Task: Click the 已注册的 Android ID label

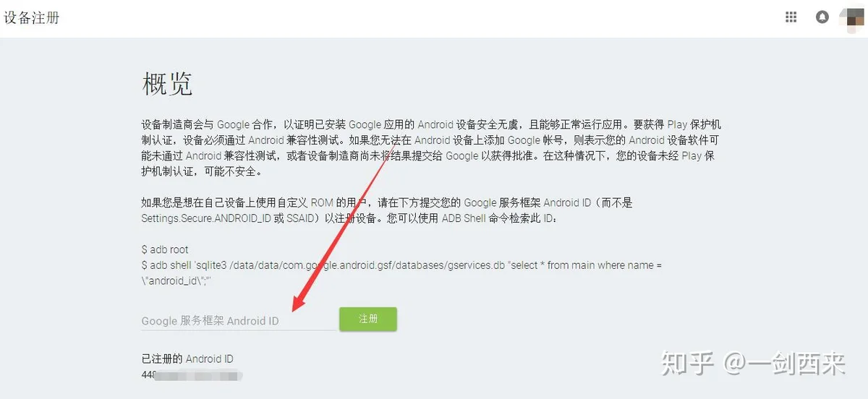Action: click(x=187, y=359)
